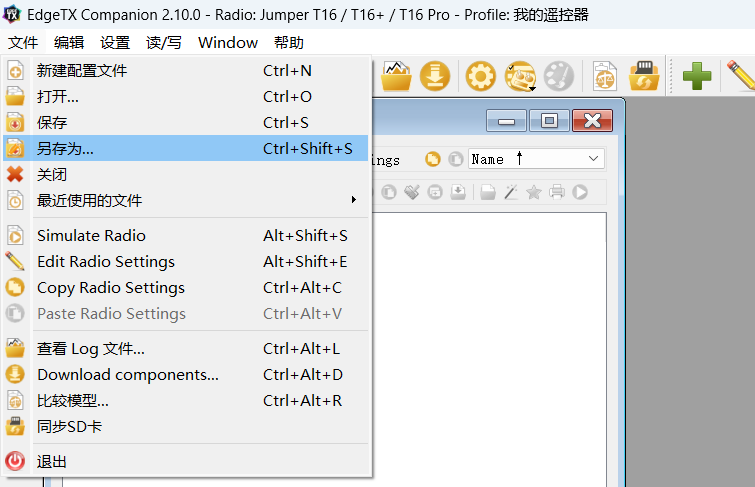Viewport: 755px width, 487px height.
Task: Choose the 关闭 menu item
Action: (186, 174)
